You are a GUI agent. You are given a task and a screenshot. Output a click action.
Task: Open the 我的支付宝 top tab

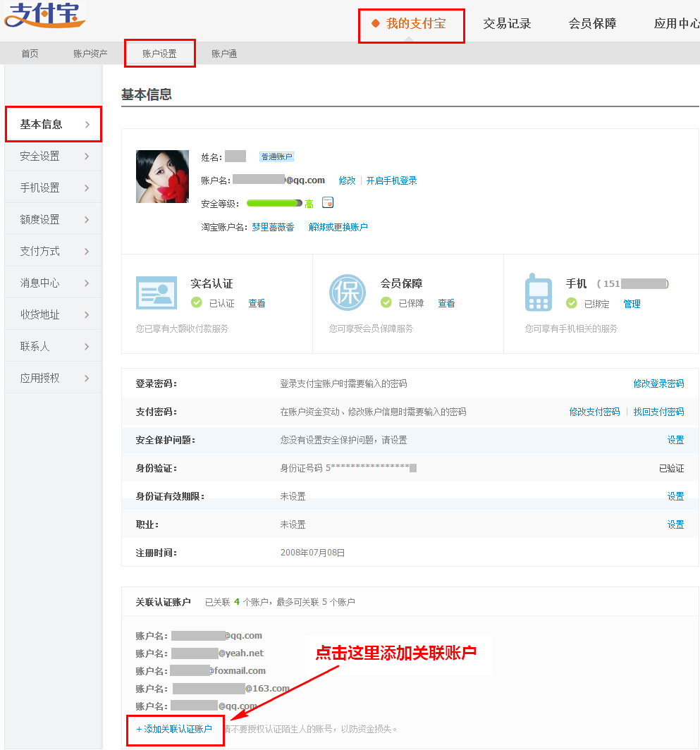(416, 23)
